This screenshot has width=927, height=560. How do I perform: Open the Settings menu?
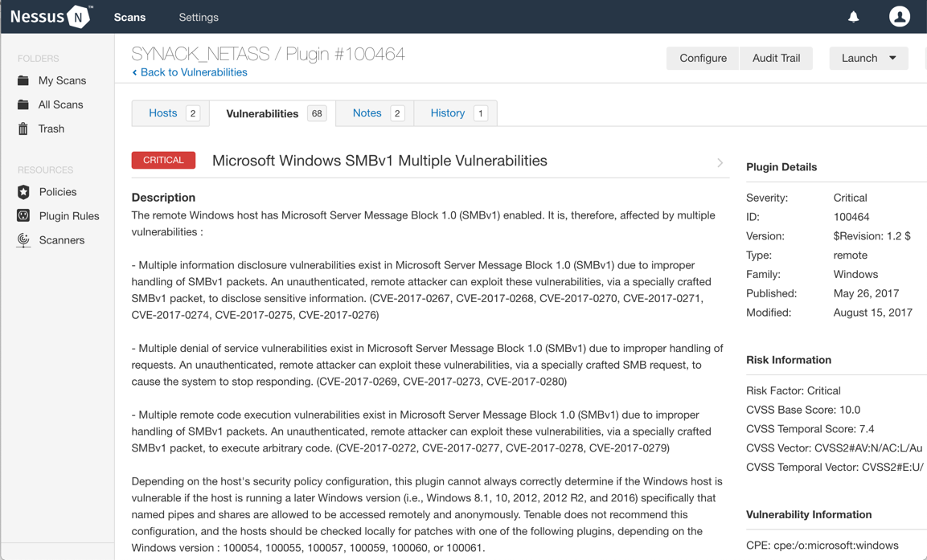tap(199, 17)
